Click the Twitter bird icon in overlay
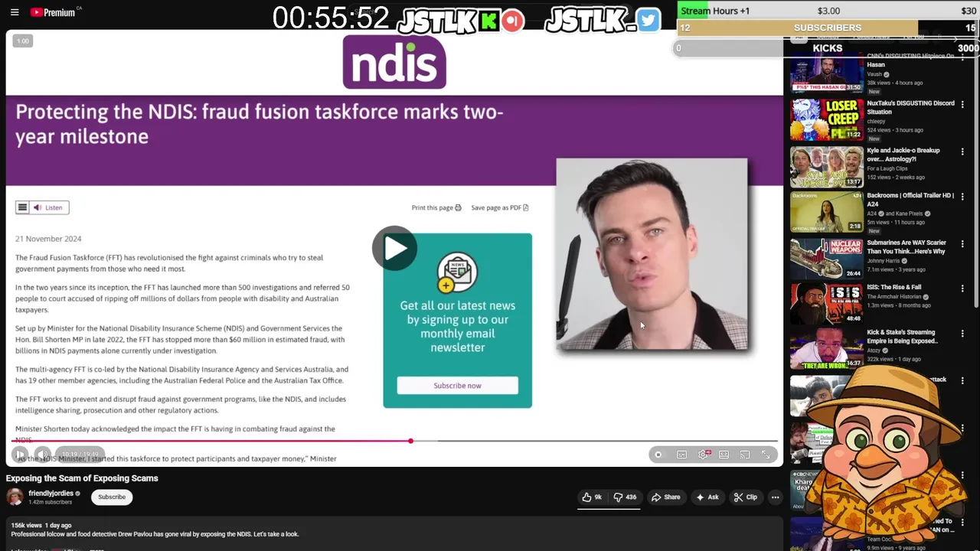The height and width of the screenshot is (551, 980). (x=648, y=21)
